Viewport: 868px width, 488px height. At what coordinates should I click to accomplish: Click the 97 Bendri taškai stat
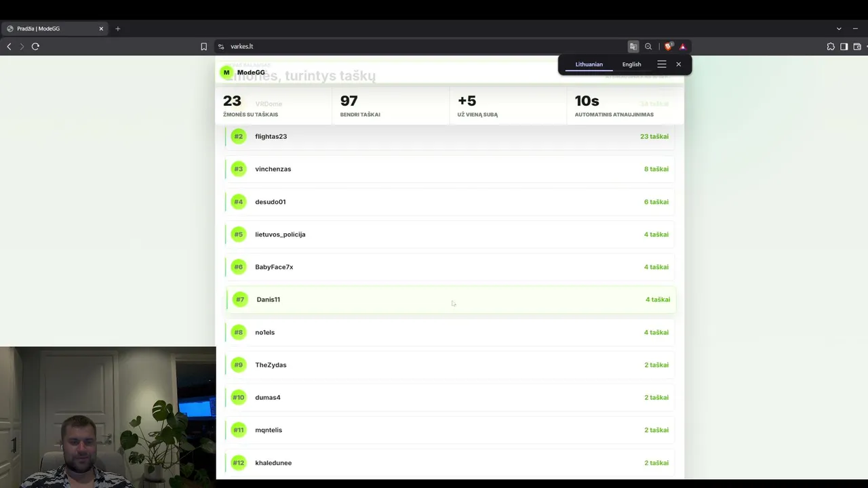(391, 106)
